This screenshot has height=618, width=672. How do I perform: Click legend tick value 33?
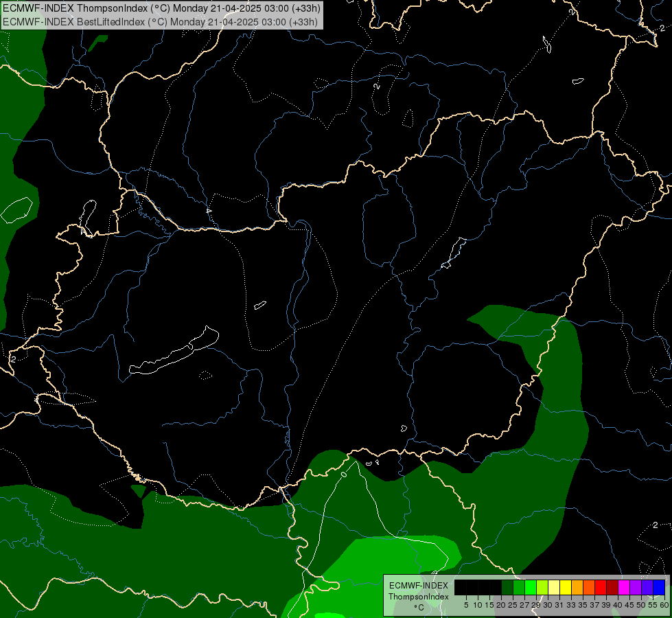pos(571,605)
